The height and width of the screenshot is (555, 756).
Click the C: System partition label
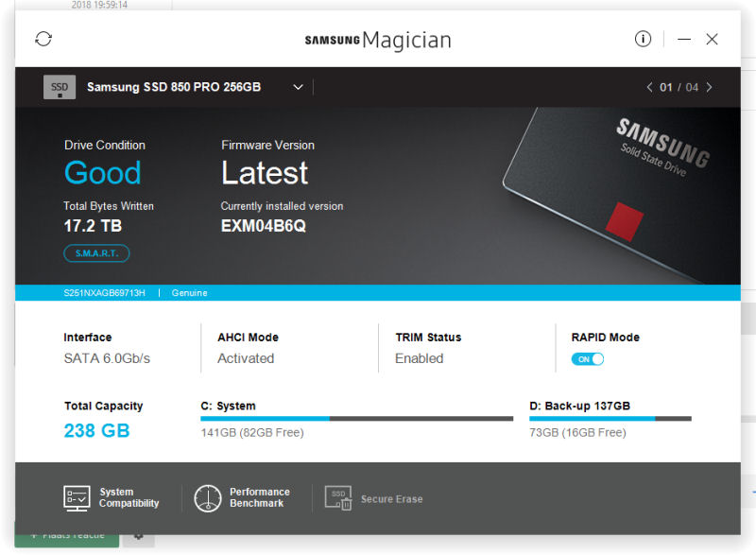228,406
